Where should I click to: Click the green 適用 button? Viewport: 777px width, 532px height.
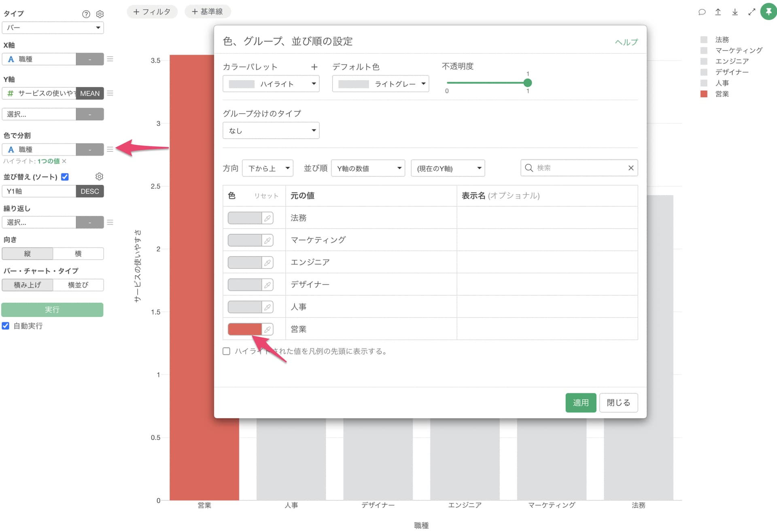click(580, 403)
